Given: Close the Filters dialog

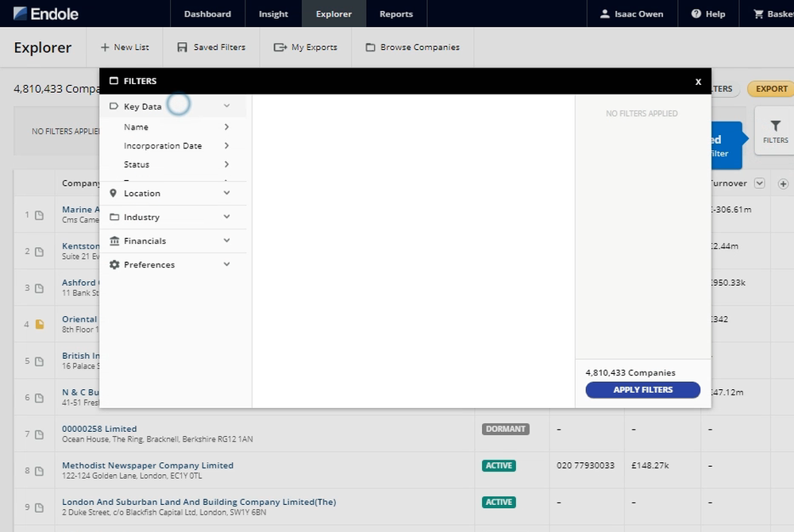Looking at the screenshot, I should click(x=698, y=82).
